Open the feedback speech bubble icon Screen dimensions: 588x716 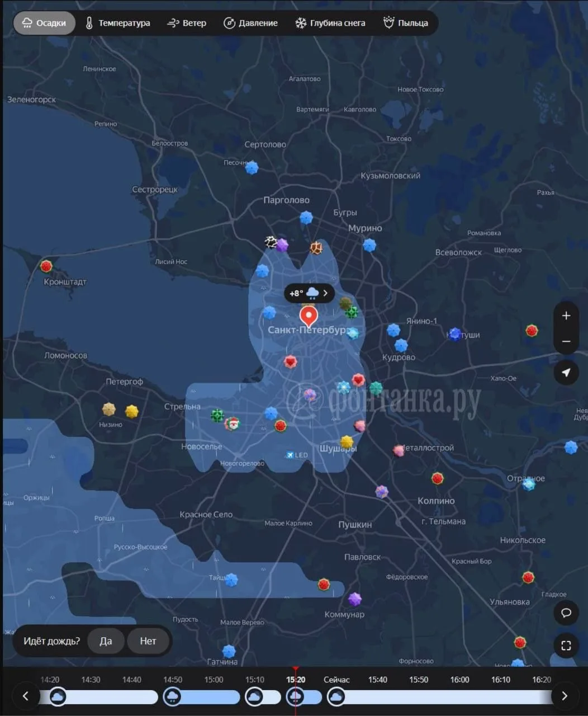566,613
